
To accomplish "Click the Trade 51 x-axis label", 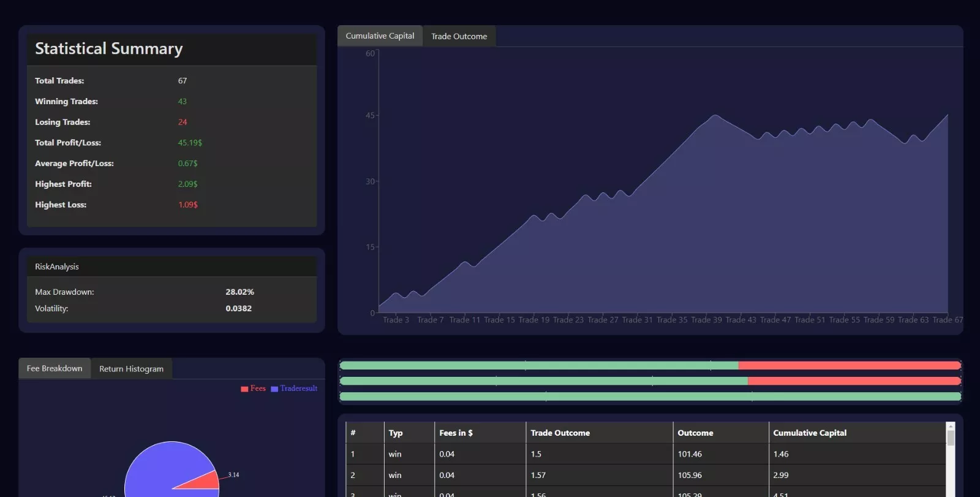I will [x=810, y=320].
